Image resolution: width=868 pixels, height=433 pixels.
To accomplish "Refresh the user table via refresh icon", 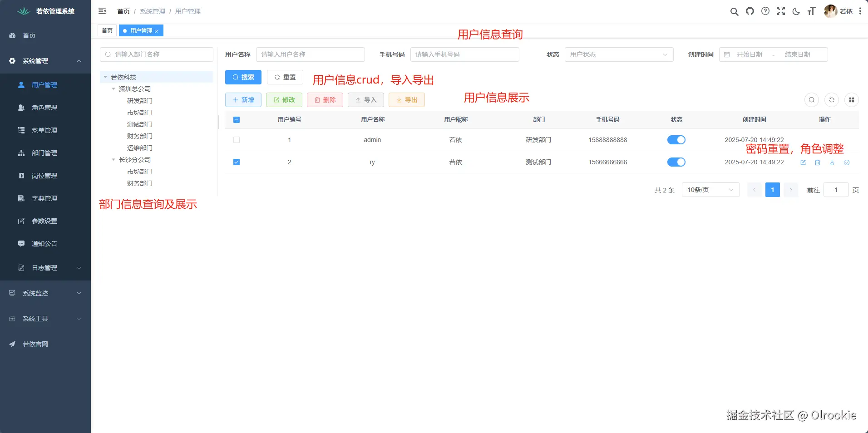I will (831, 100).
